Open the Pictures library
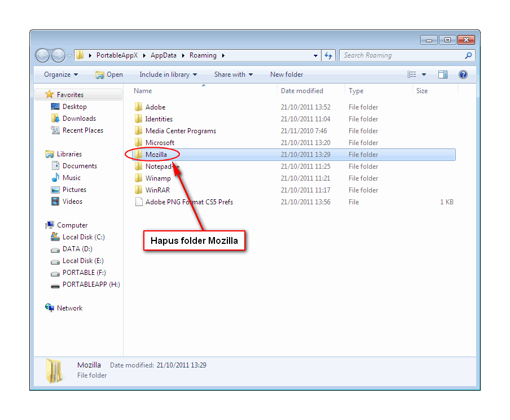This screenshot has width=510, height=420. pyautogui.click(x=74, y=190)
